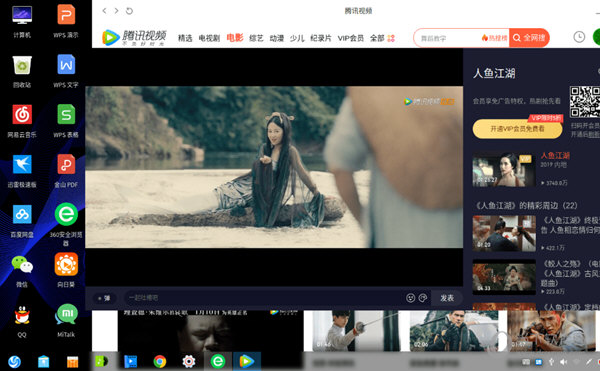
Task: Click the VIP QR code
Action: [x=584, y=102]
